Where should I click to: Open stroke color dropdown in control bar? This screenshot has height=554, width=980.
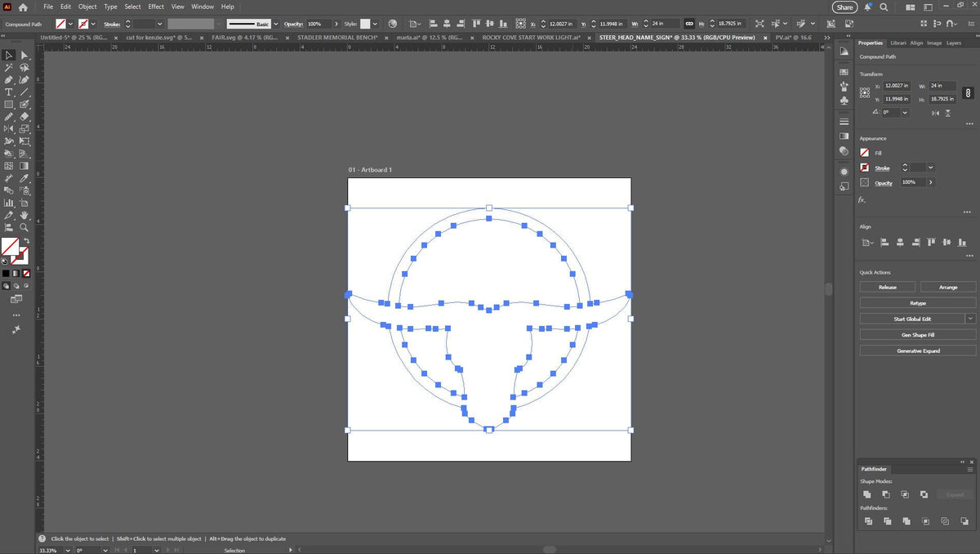(93, 25)
